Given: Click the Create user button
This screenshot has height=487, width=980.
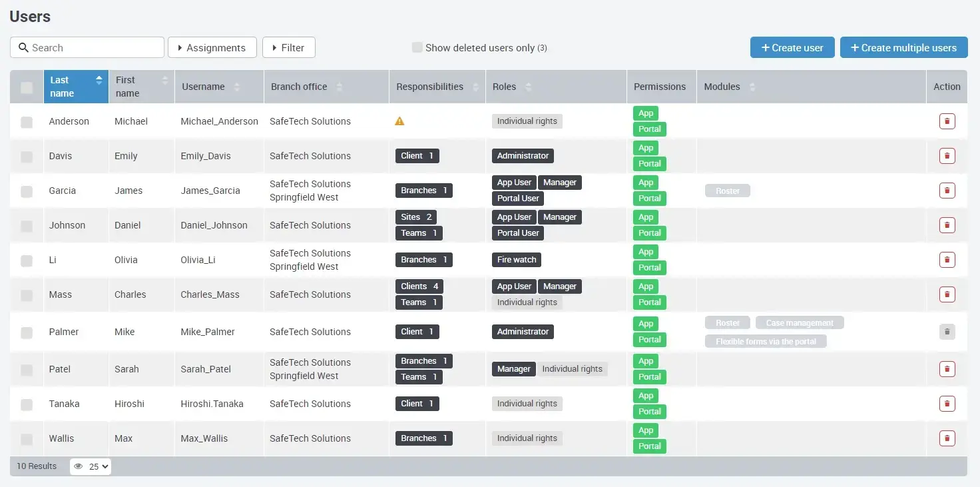Looking at the screenshot, I should [792, 47].
